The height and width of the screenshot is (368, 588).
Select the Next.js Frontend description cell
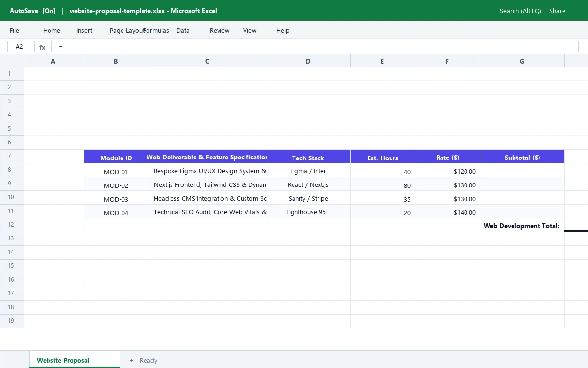click(208, 184)
